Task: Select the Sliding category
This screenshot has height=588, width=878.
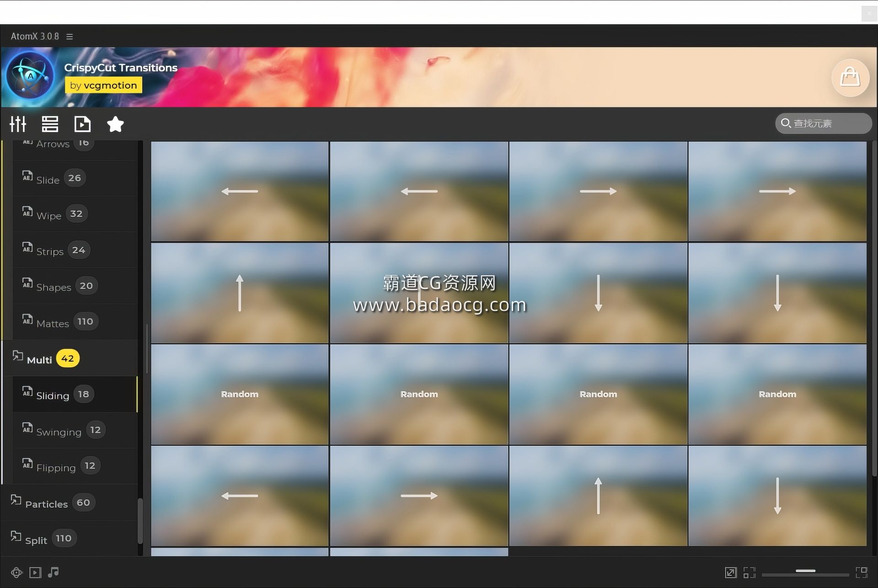Action: coord(75,394)
